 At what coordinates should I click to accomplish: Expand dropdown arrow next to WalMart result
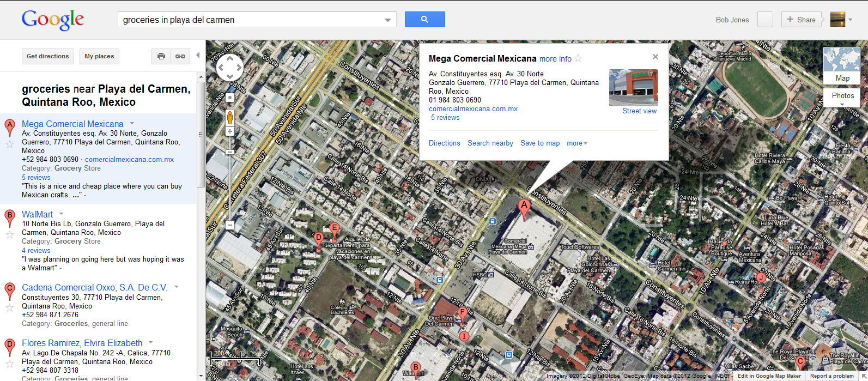(x=61, y=214)
